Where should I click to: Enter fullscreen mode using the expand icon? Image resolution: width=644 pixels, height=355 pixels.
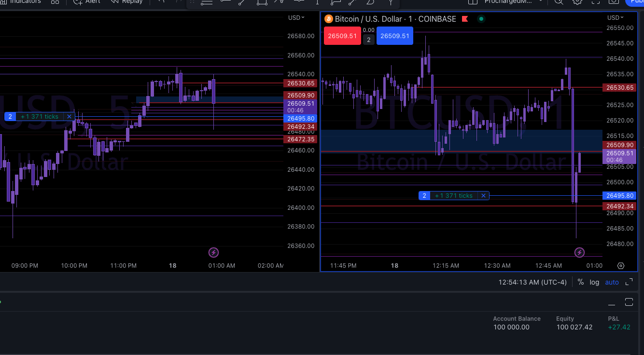coord(595,2)
